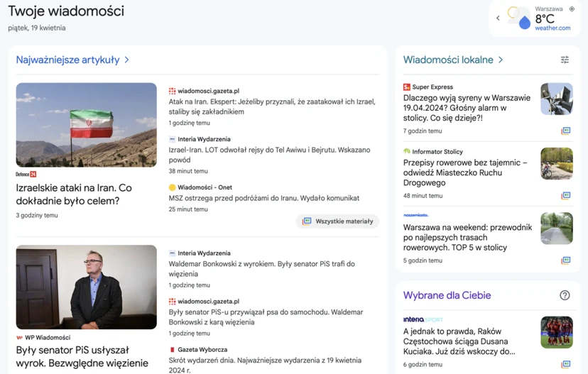Image resolution: width=588 pixels, height=374 pixels.
Task: Click the Interia Sport logo
Action: point(423,319)
